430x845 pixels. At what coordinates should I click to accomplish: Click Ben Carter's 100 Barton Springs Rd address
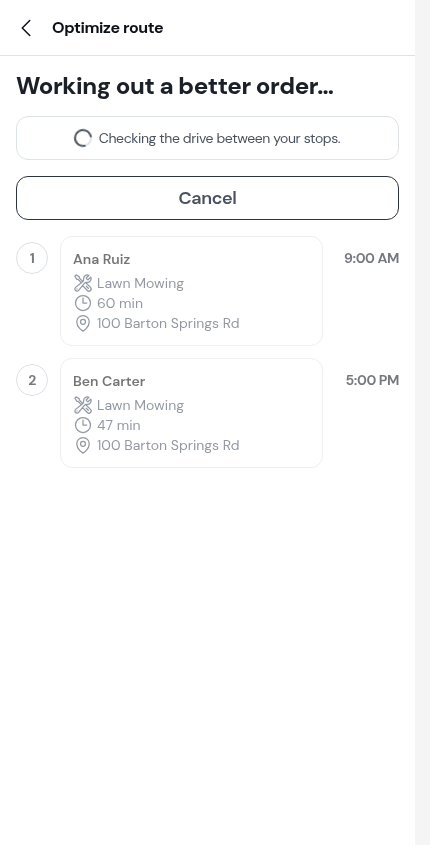point(168,446)
